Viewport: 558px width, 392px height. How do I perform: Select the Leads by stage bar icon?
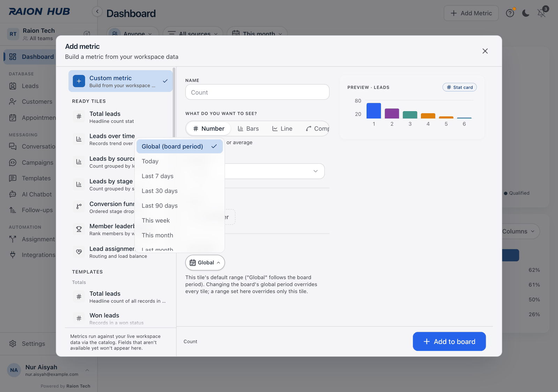[79, 184]
